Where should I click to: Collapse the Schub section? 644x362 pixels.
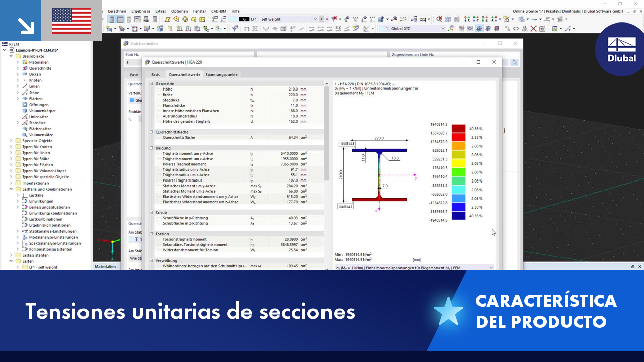click(x=152, y=213)
